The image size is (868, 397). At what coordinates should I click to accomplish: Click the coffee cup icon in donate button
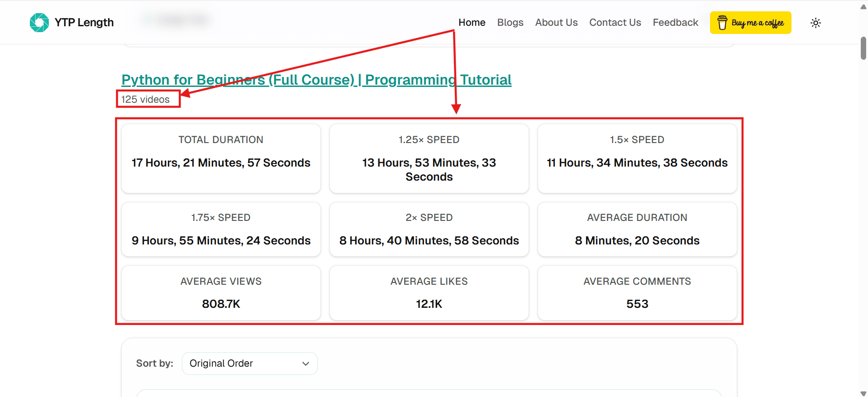click(722, 23)
